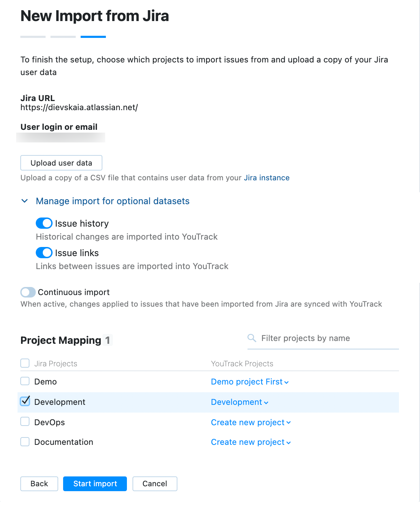Cancel the Jira import setup
The image size is (420, 508).
155,483
